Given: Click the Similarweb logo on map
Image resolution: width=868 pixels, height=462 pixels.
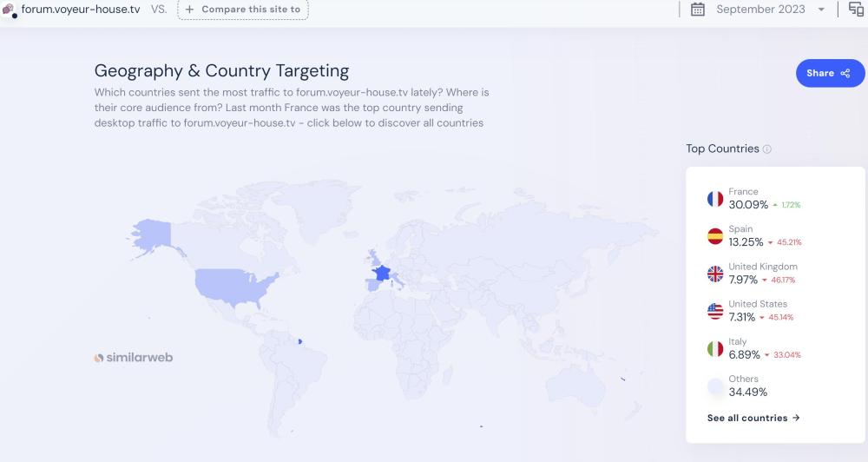Looking at the screenshot, I should tap(134, 357).
